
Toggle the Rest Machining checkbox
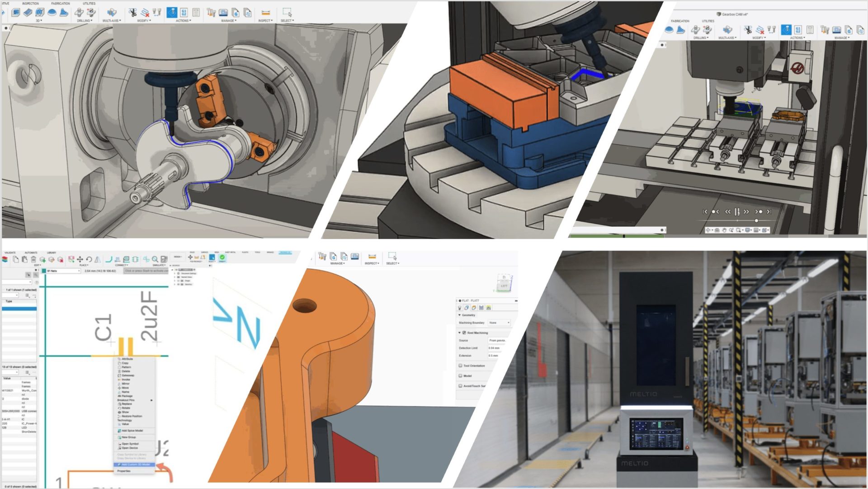point(464,332)
